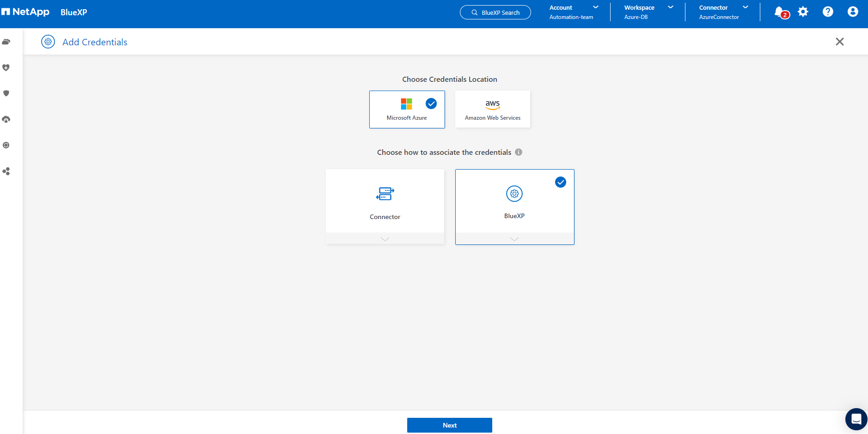Open the user profile icon
This screenshot has width=868, height=434.
point(853,12)
